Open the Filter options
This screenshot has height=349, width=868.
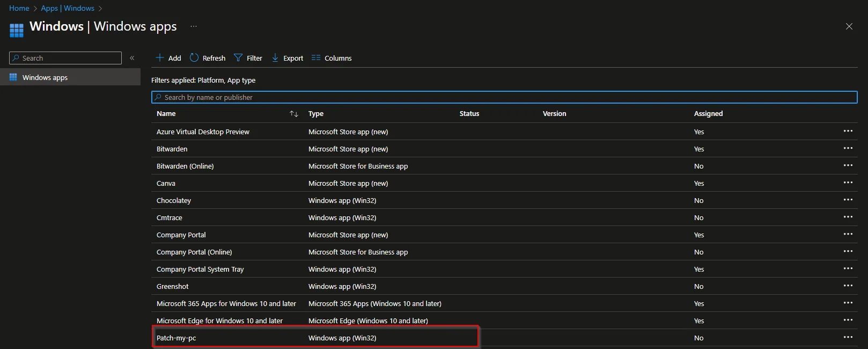tap(248, 58)
